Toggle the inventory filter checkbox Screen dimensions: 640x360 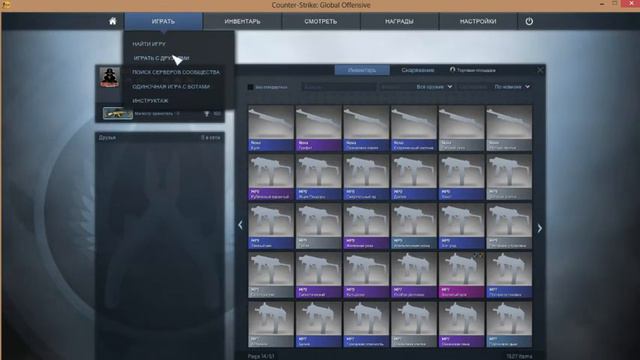[x=251, y=87]
